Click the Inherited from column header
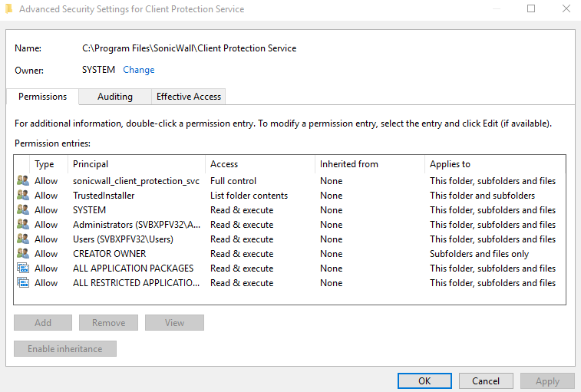The height and width of the screenshot is (392, 581). point(369,164)
